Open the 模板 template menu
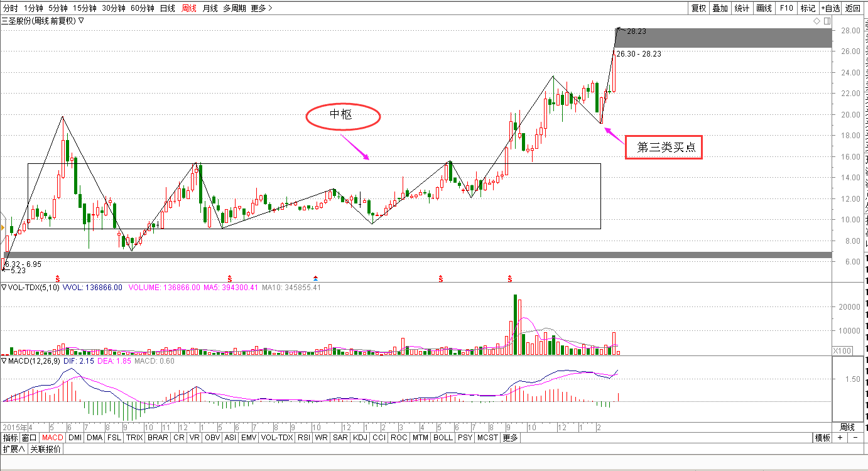The image size is (868, 471). point(822,438)
